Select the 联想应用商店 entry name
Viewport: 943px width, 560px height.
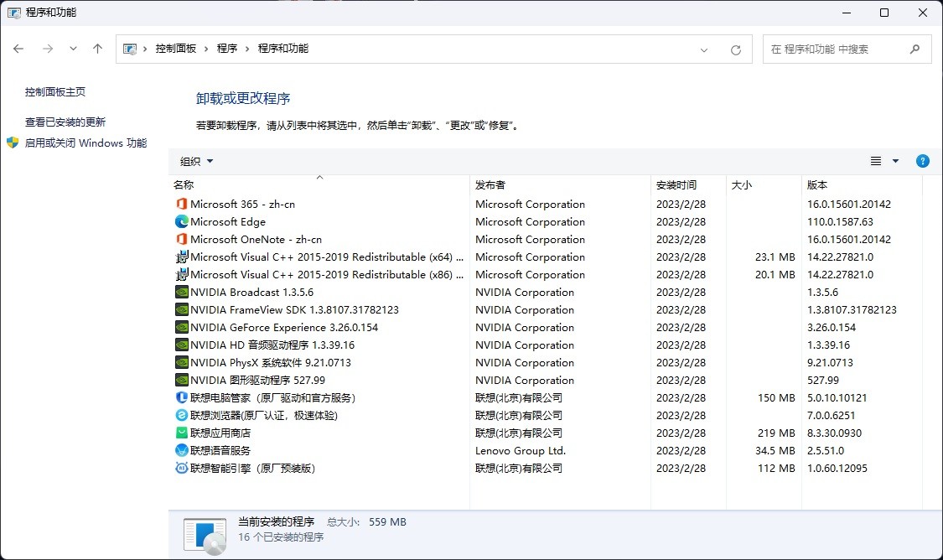click(220, 433)
